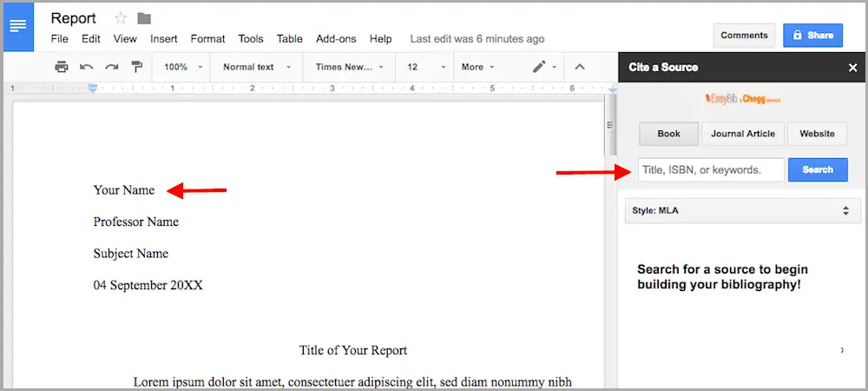Screen dimensions: 868x391
Task: Collapse the toolbar with up chevron
Action: coord(581,67)
